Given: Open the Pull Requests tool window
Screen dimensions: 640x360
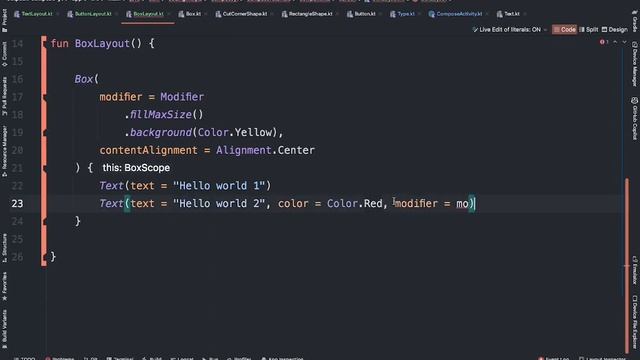Looking at the screenshot, I should pos(4,96).
